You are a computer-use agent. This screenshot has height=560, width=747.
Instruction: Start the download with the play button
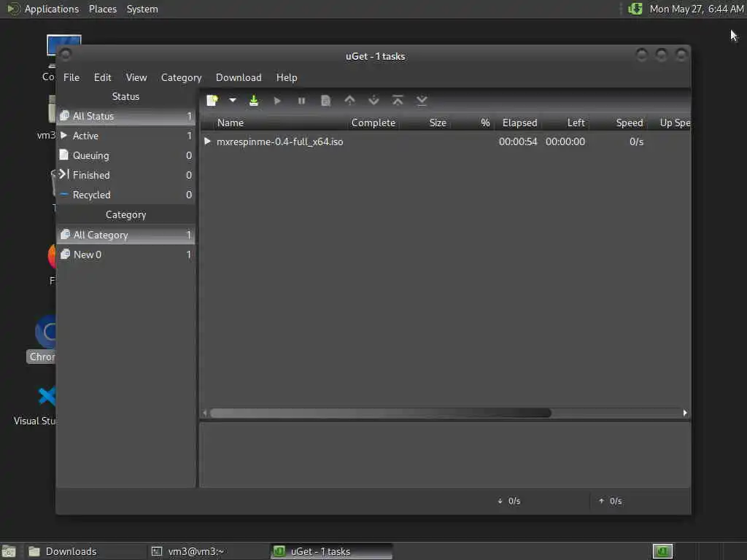click(x=277, y=101)
